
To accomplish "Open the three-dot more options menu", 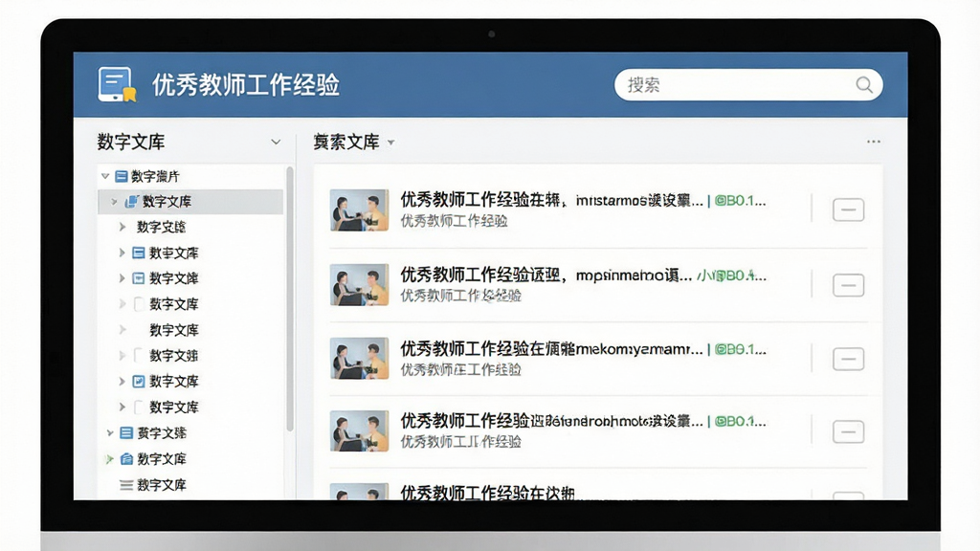I will click(873, 142).
